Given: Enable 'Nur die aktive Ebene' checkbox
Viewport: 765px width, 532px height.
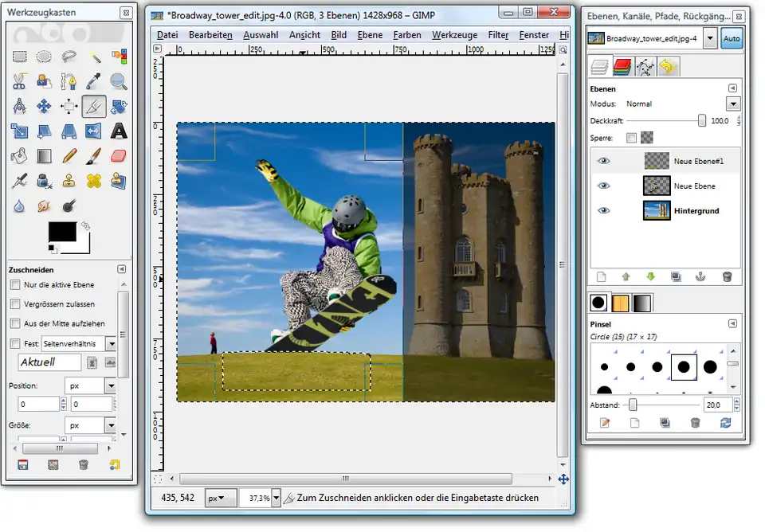Looking at the screenshot, I should pyautogui.click(x=15, y=284).
